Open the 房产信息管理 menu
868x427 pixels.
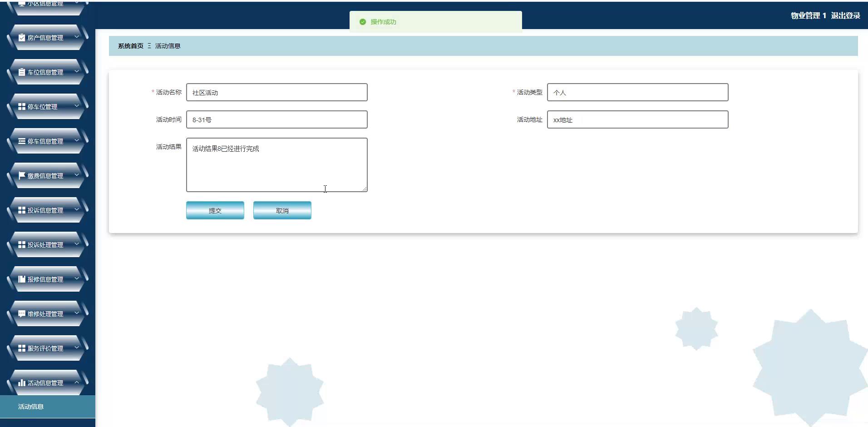(48, 38)
